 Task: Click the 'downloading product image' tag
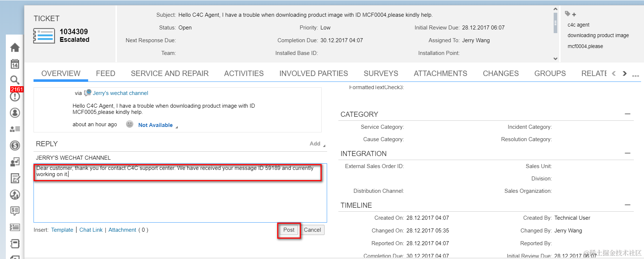coord(598,35)
